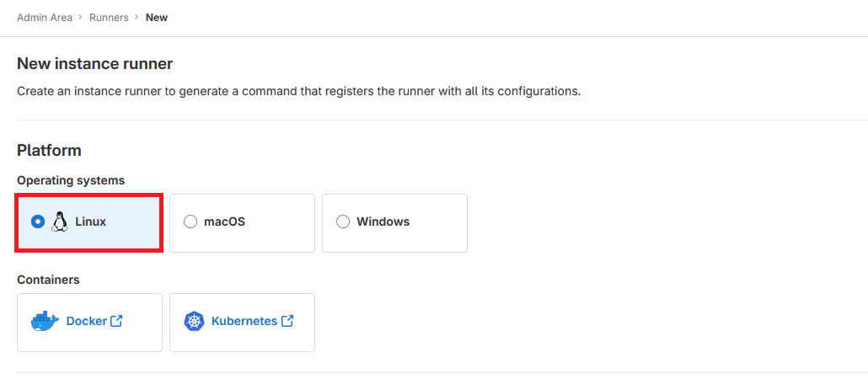Go to Admin Area breadcrumb
This screenshot has height=379, width=868.
coord(45,17)
